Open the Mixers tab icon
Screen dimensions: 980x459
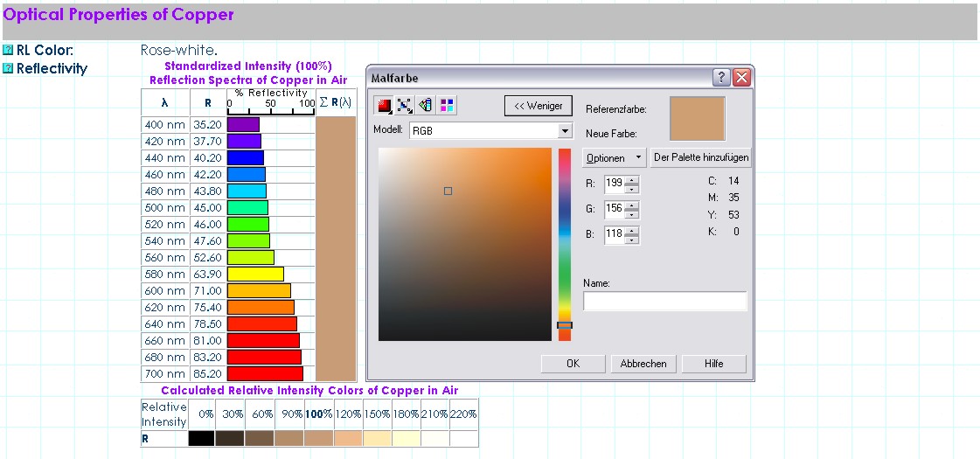click(405, 106)
